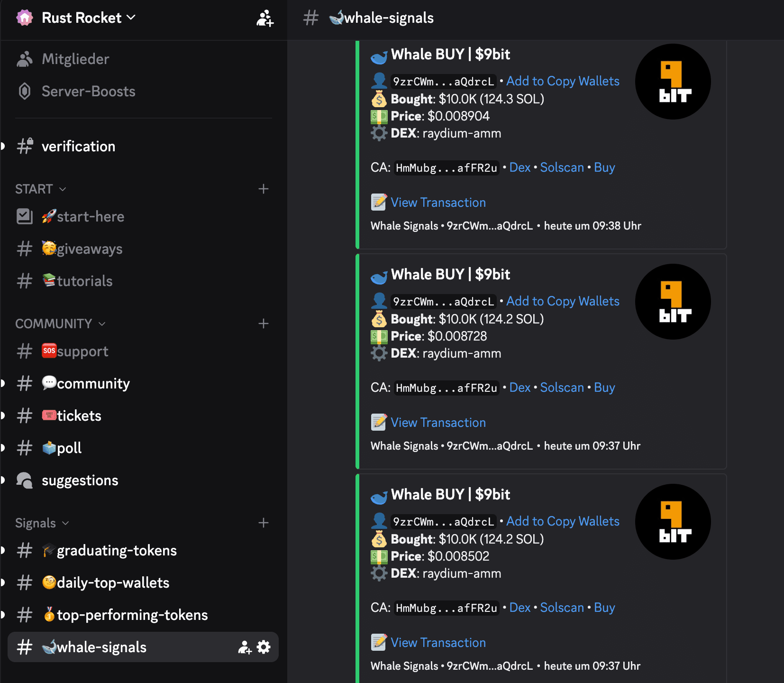Add a channel to the COMMUNITY category

pos(264,323)
